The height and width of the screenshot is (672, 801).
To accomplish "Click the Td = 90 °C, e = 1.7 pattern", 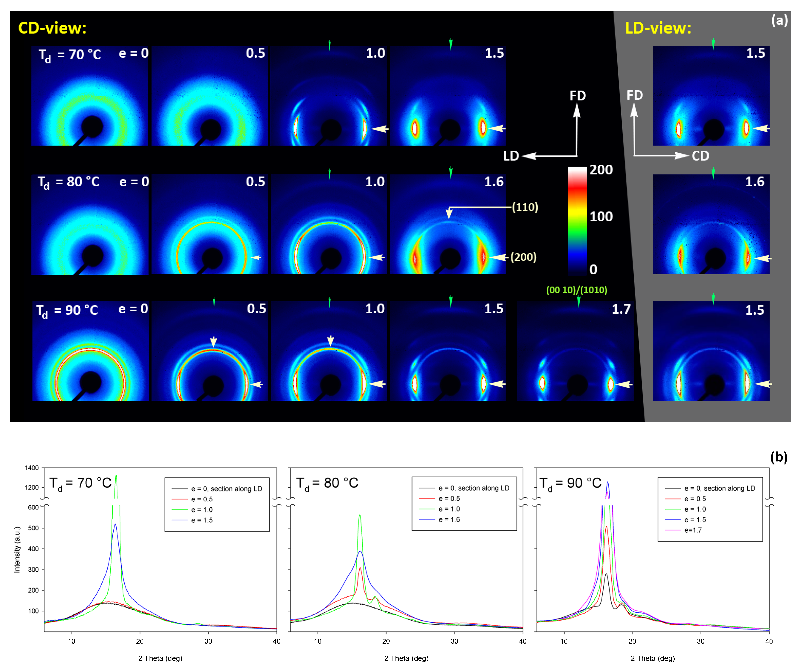I will (x=575, y=351).
